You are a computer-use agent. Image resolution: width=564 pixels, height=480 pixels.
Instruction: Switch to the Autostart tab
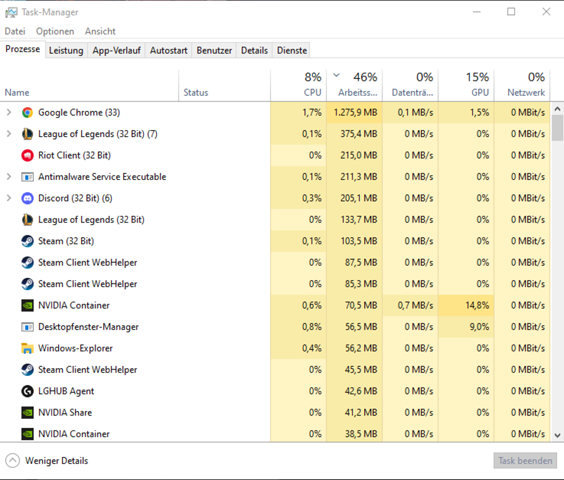(x=169, y=50)
